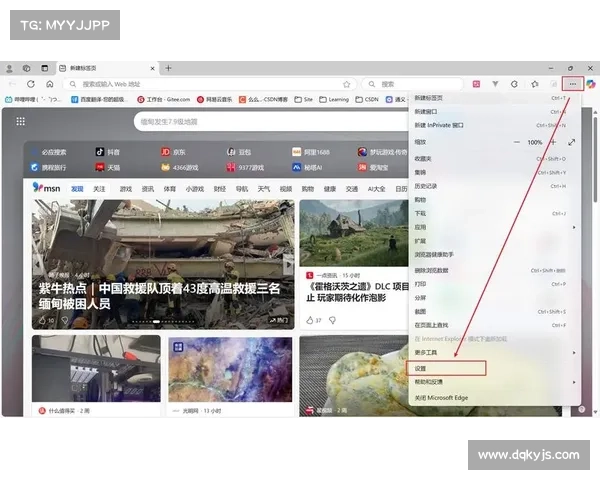This screenshot has height=480, width=600.
Task: Dislike the 霍格沃茨之遗 DLC article
Action: tap(333, 320)
